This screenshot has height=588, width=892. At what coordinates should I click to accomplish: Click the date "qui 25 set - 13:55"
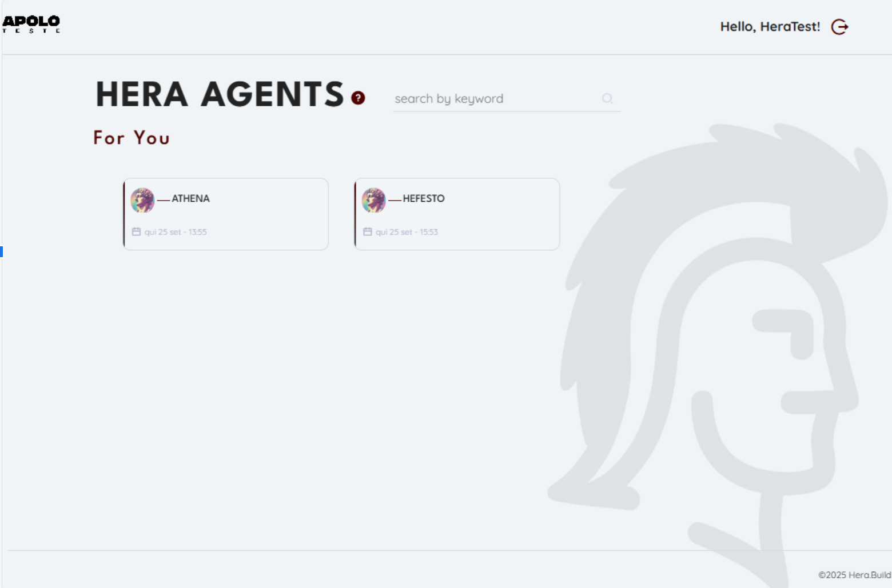[x=176, y=232]
